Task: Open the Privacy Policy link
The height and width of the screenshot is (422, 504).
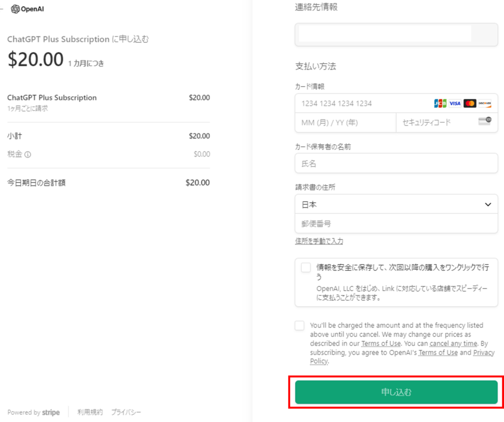Action: click(318, 361)
